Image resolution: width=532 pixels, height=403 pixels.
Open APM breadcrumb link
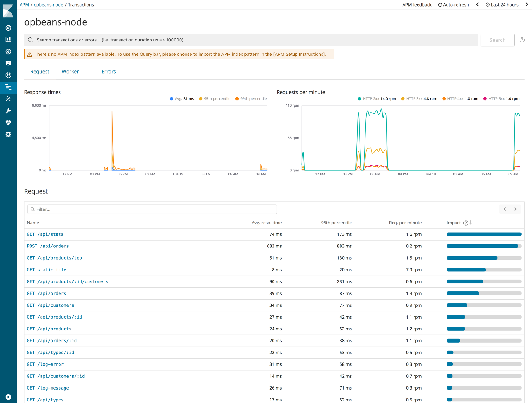tap(24, 5)
